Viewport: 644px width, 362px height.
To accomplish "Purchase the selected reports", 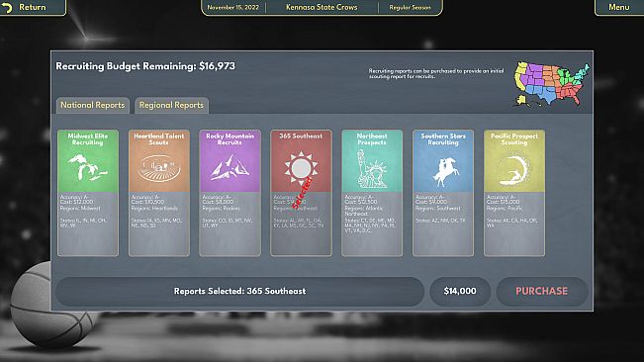I will [x=542, y=291].
